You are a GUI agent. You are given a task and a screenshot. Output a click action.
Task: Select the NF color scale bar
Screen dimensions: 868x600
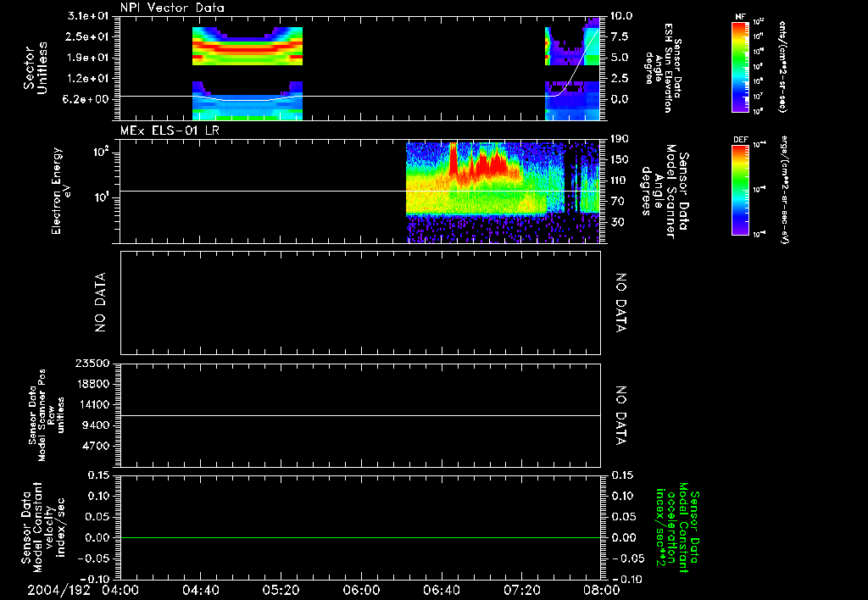(740, 66)
